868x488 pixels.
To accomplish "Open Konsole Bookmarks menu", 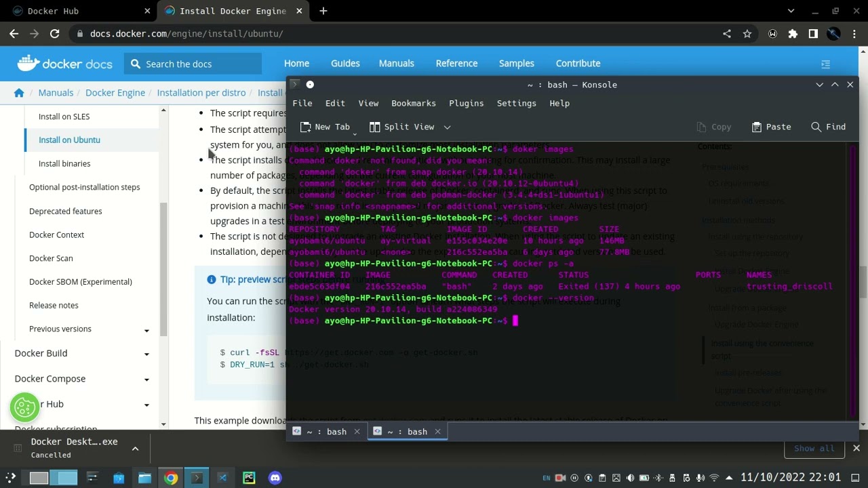I will pyautogui.click(x=414, y=103).
